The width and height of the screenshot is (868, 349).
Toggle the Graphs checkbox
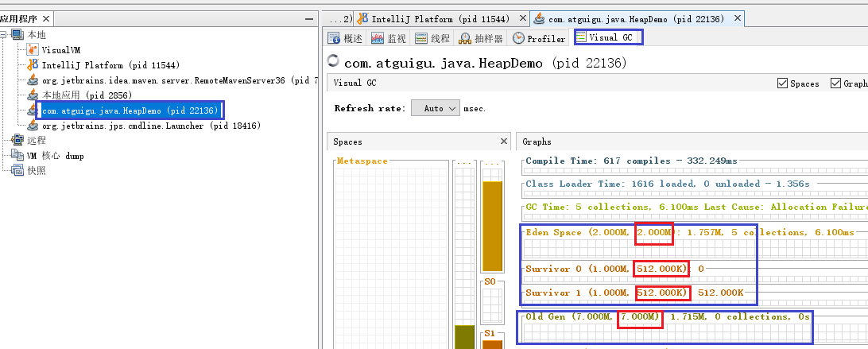(835, 83)
